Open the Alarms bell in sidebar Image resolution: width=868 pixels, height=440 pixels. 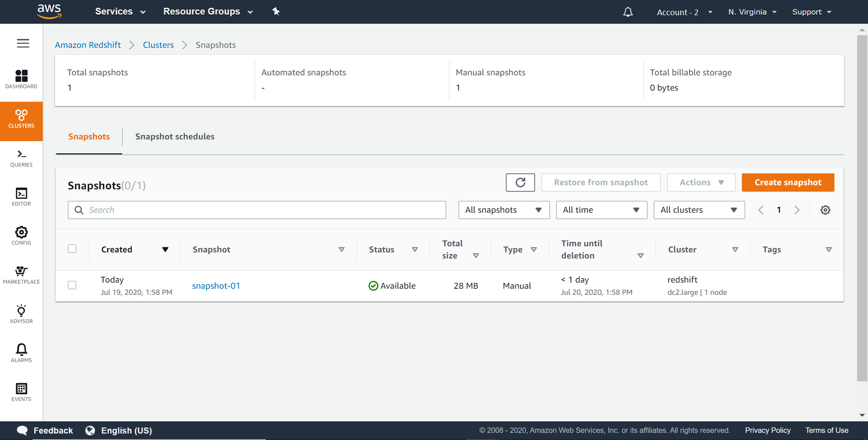tap(21, 353)
